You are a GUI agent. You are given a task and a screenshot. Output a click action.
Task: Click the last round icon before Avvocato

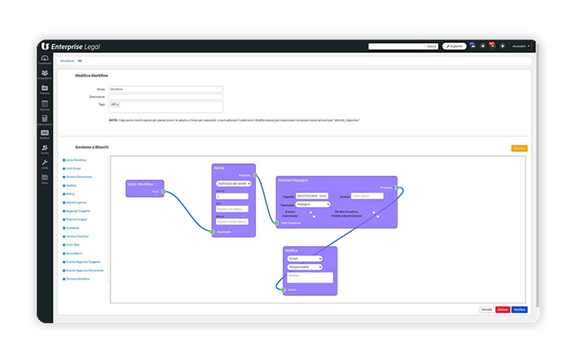click(503, 46)
